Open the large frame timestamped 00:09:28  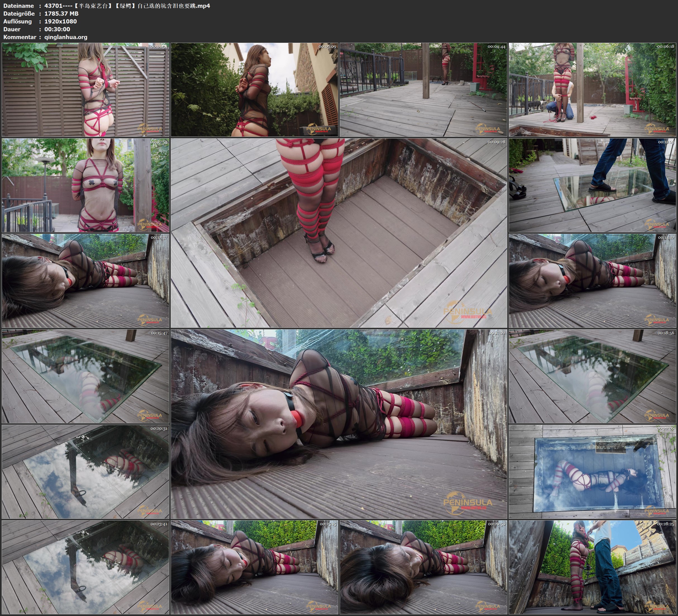click(339, 233)
